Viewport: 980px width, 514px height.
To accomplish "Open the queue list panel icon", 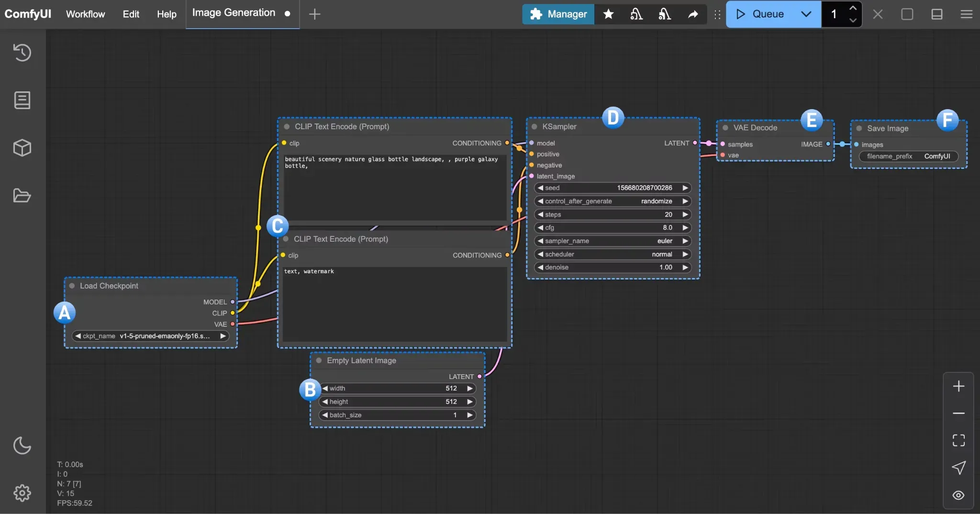I will click(22, 100).
